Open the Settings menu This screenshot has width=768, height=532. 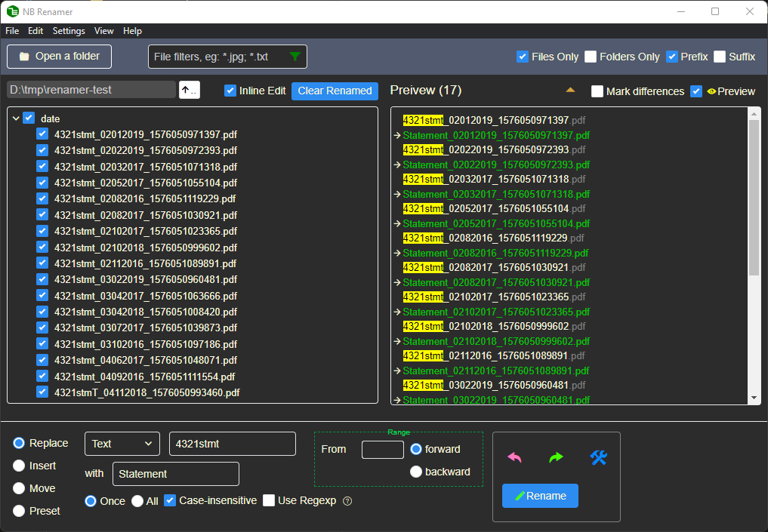pos(69,31)
